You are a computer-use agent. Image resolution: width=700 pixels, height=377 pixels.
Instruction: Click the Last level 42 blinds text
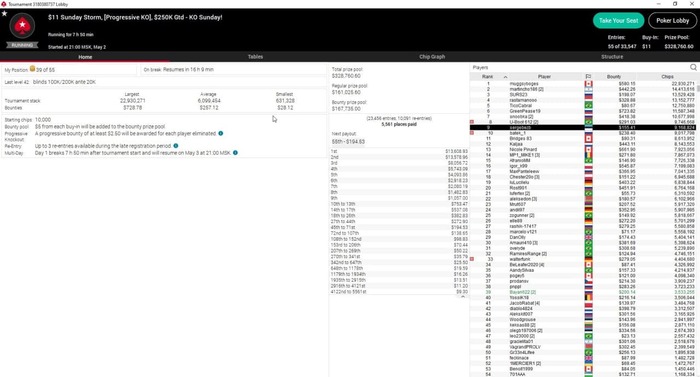point(50,82)
